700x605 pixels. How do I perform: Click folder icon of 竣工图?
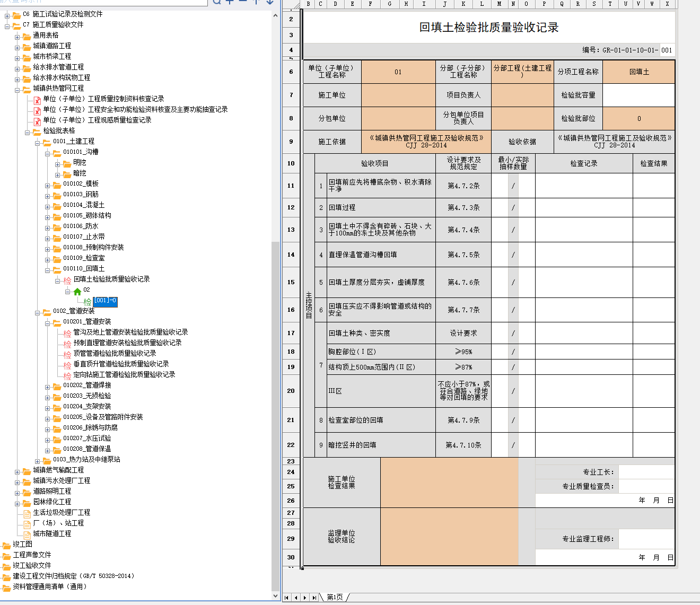click(6, 545)
